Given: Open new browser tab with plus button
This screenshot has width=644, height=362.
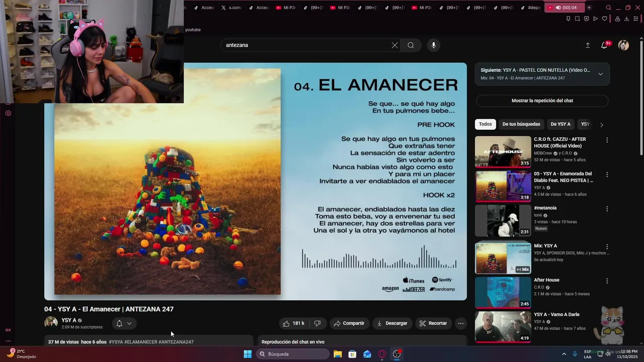Looking at the screenshot, I should pos(589,8).
